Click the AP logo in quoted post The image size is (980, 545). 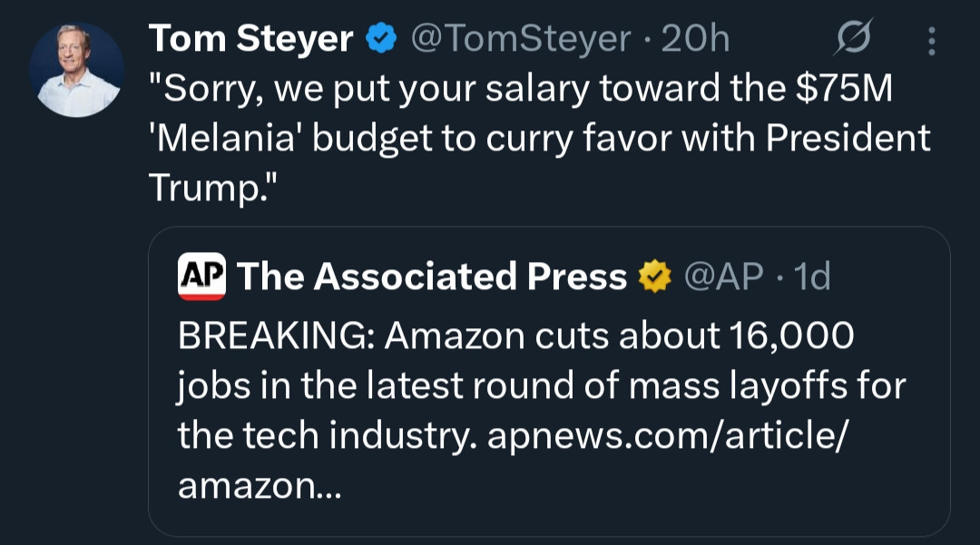click(201, 277)
